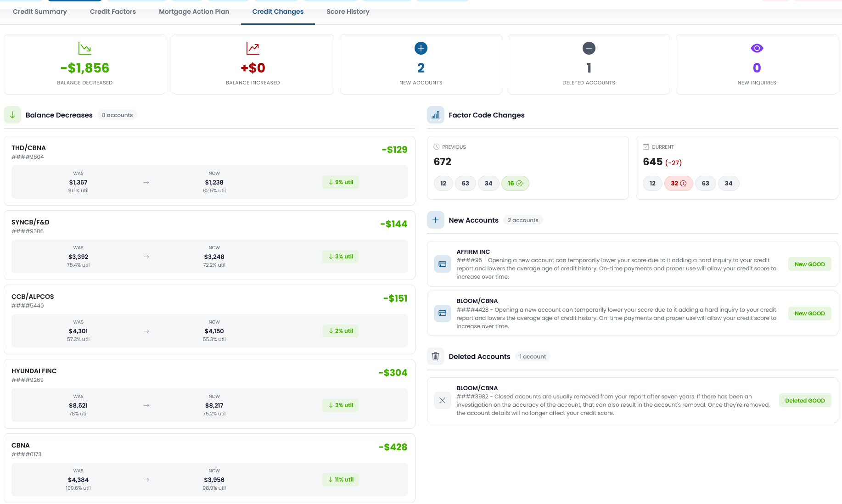This screenshot has height=504, width=842.
Task: Click the bar chart icon beside Factor Code Changes
Action: (435, 115)
